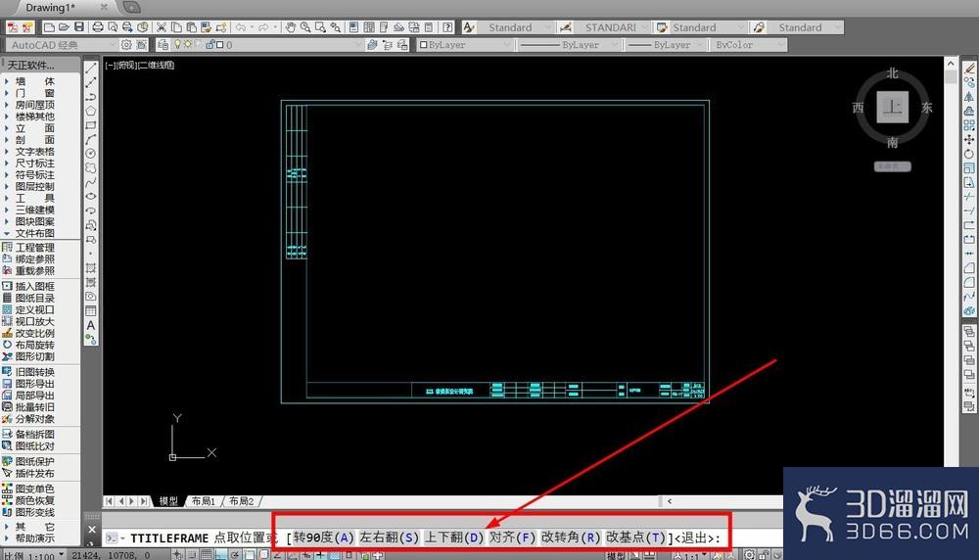The height and width of the screenshot is (560, 979).
Task: Select the Move modify tool
Action: pyautogui.click(x=969, y=139)
